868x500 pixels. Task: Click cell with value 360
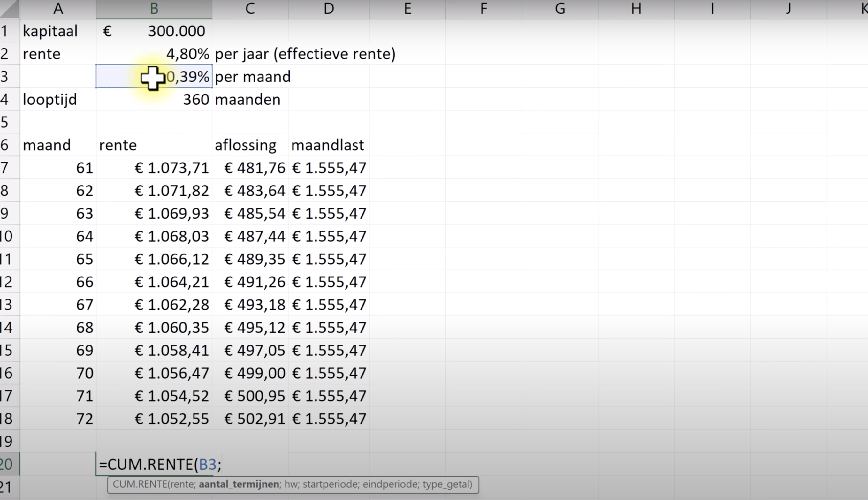click(x=154, y=99)
